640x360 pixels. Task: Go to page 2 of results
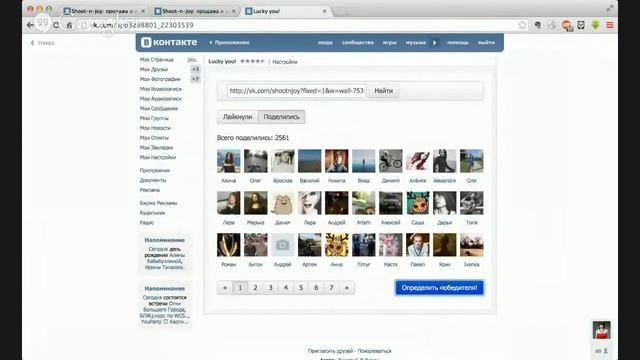(256, 288)
